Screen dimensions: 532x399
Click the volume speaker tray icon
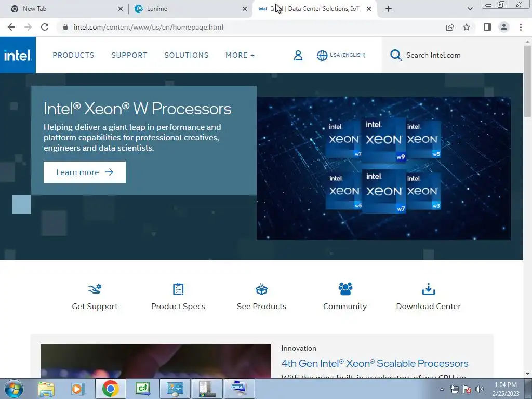click(480, 389)
